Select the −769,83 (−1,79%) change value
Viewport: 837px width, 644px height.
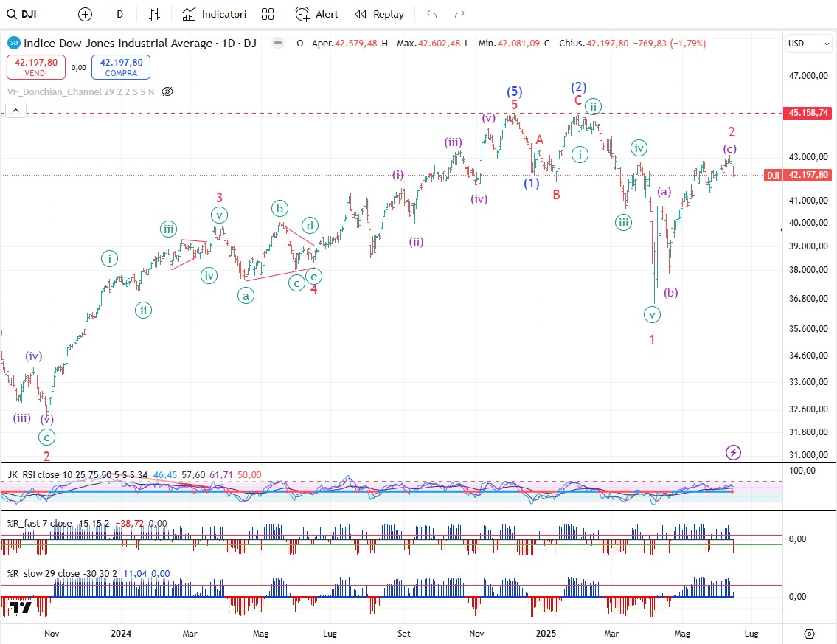coord(670,44)
